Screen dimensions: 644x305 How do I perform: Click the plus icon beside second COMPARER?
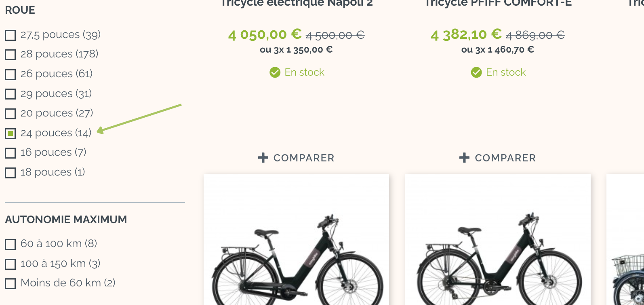[x=464, y=158]
